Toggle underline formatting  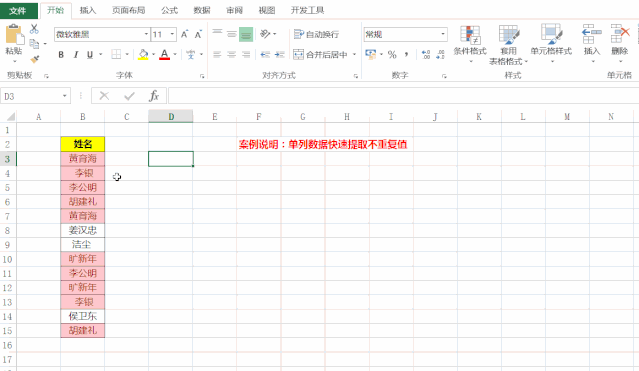[90, 55]
